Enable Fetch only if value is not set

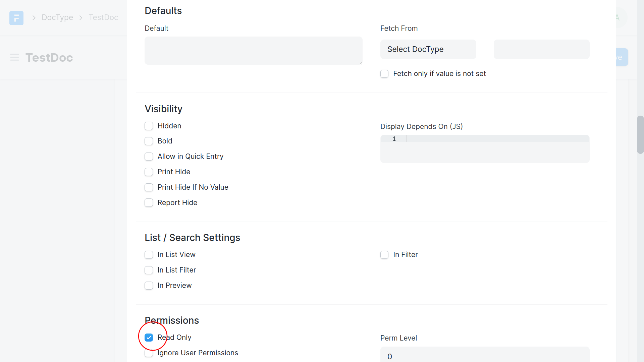pos(384,74)
